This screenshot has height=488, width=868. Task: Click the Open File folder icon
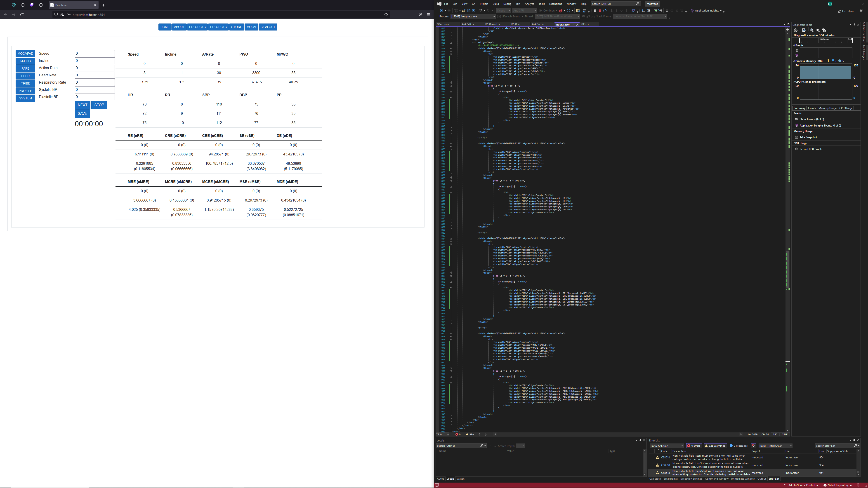pos(464,11)
